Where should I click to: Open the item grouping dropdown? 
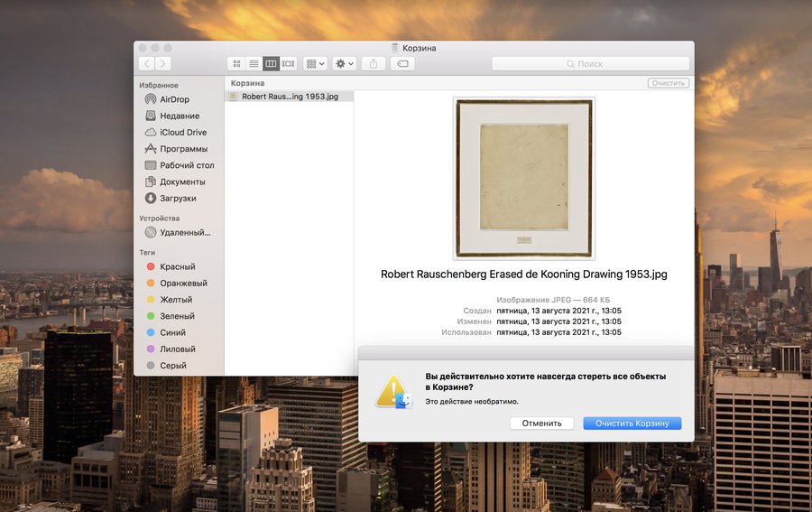pyautogui.click(x=315, y=64)
